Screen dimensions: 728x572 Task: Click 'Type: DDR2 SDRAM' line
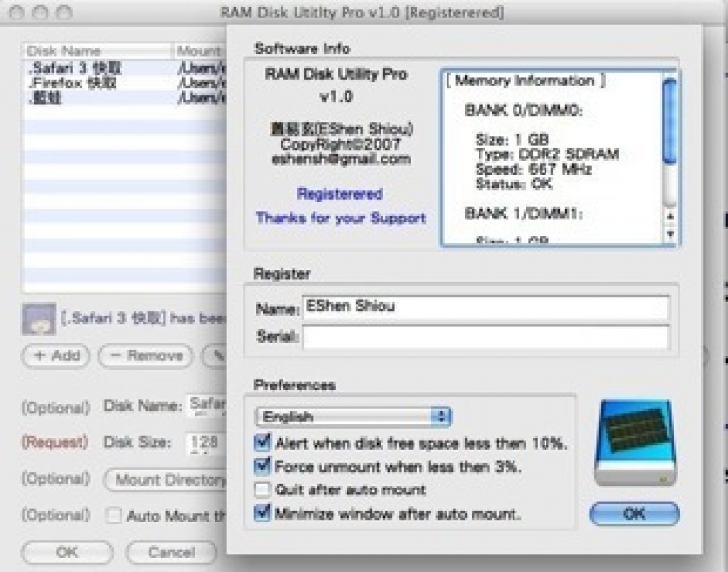coord(547,154)
